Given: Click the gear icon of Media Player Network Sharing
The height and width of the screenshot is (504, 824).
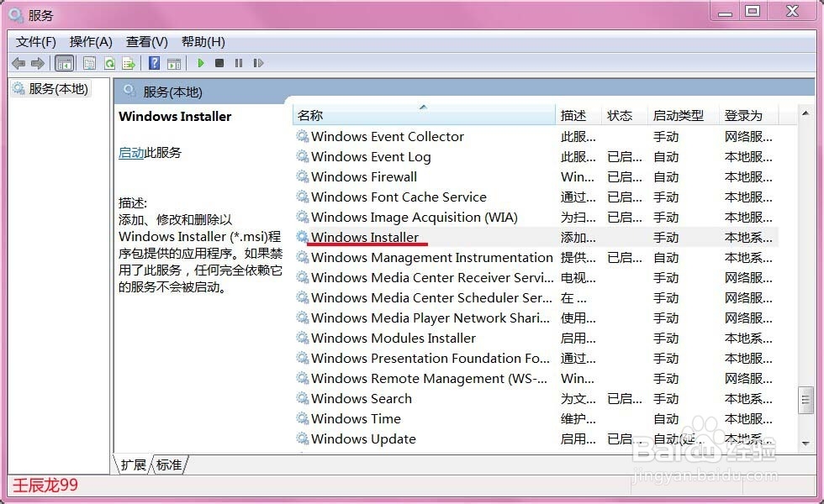Looking at the screenshot, I should (x=302, y=318).
